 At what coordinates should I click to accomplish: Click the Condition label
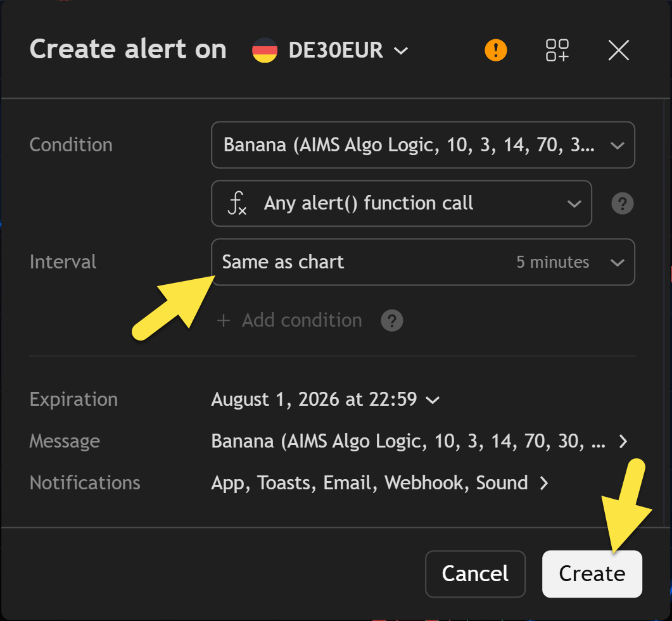coord(71,145)
